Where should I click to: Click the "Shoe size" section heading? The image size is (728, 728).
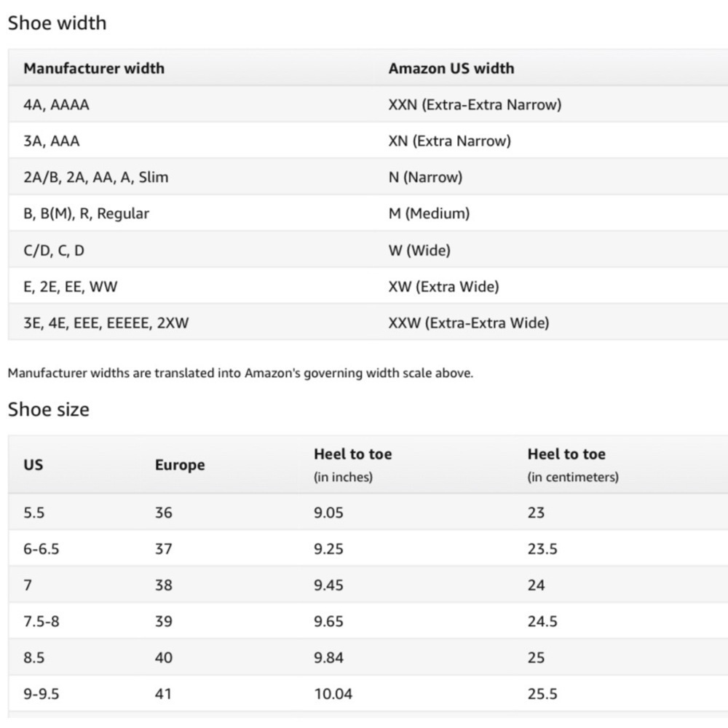[48, 410]
